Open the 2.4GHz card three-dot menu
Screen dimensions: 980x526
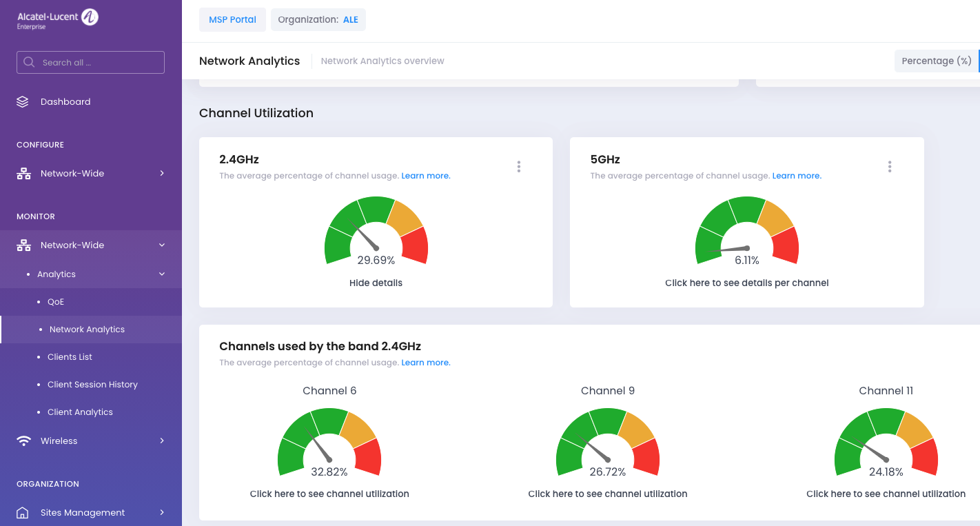click(519, 166)
